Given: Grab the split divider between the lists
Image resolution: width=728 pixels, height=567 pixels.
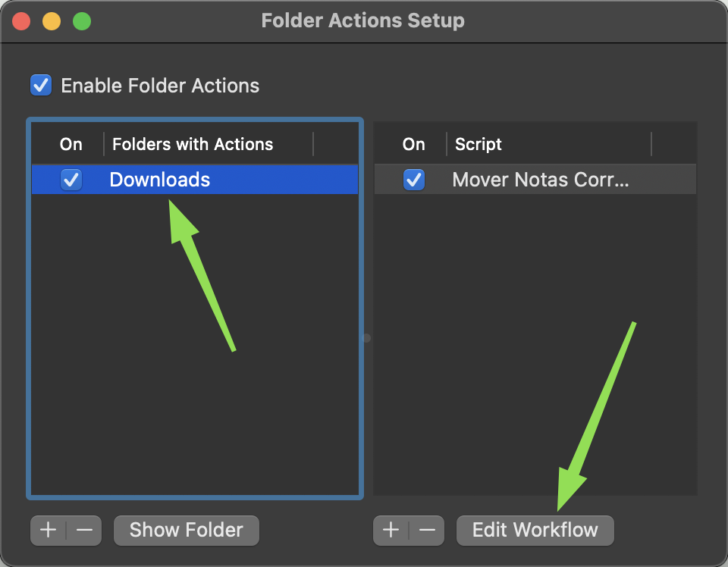Looking at the screenshot, I should pos(366,338).
